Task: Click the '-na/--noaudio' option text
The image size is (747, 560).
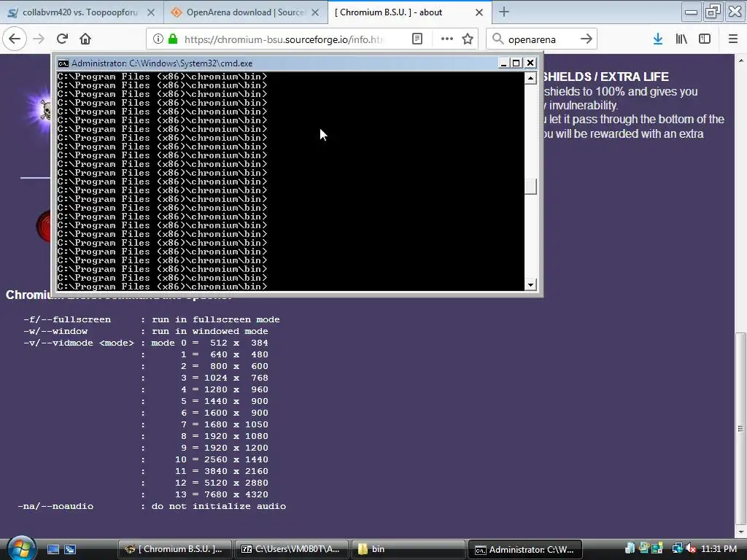Action: (55, 506)
